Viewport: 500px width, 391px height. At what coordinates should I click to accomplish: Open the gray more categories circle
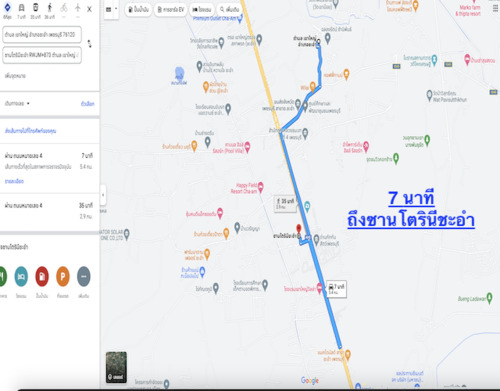pos(84,276)
